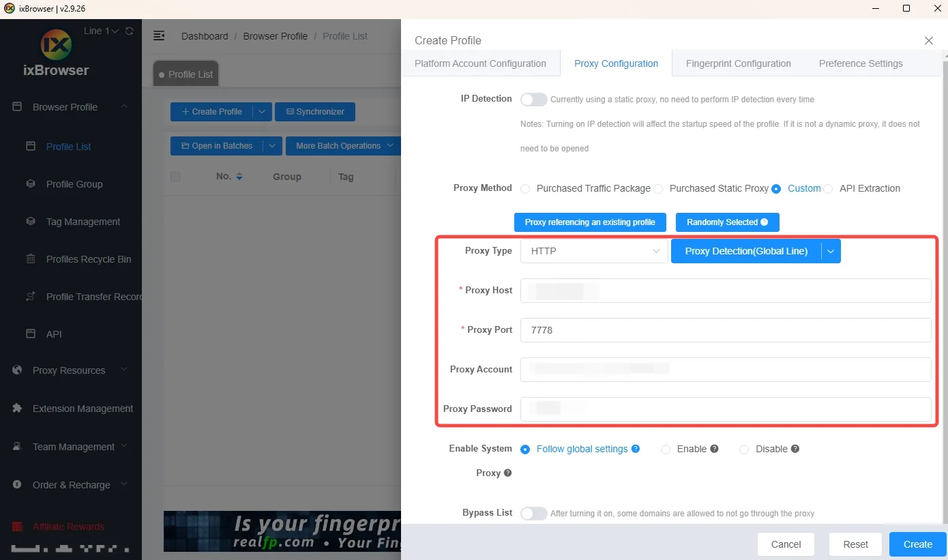Click the Tag Management icon
This screenshot has height=560, width=948.
(x=30, y=222)
